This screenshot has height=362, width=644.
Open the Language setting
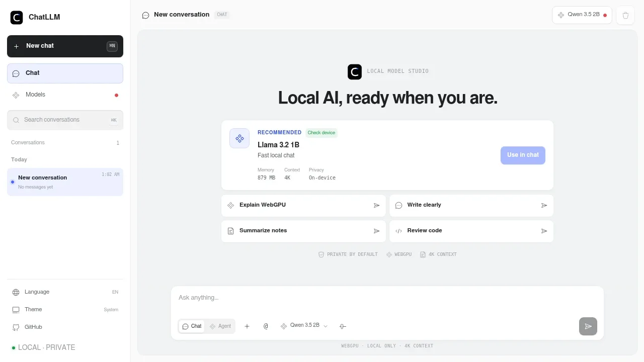65,292
